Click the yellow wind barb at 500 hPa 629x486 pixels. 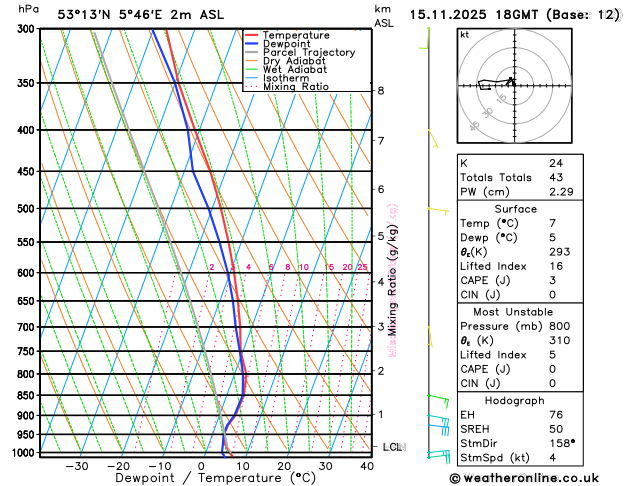pyautogui.click(x=438, y=210)
